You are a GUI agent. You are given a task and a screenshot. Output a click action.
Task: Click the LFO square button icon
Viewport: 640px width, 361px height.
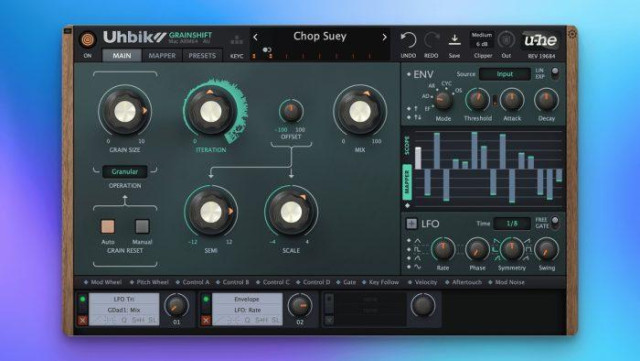(x=411, y=223)
